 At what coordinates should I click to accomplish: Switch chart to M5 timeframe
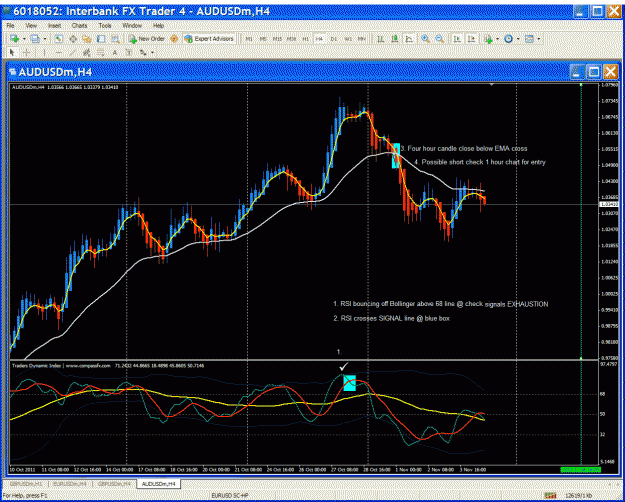[263, 39]
